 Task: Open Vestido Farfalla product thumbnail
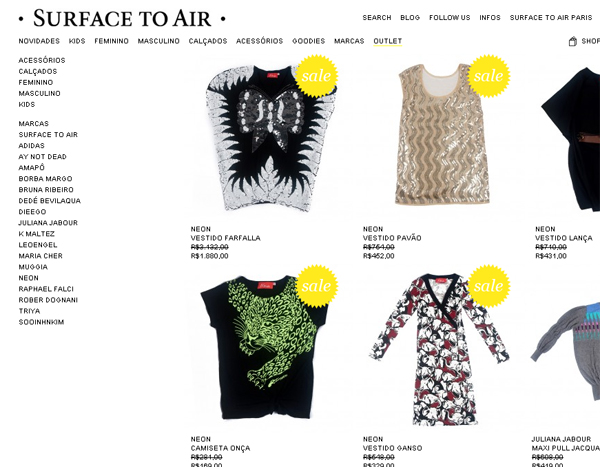pos(270,138)
